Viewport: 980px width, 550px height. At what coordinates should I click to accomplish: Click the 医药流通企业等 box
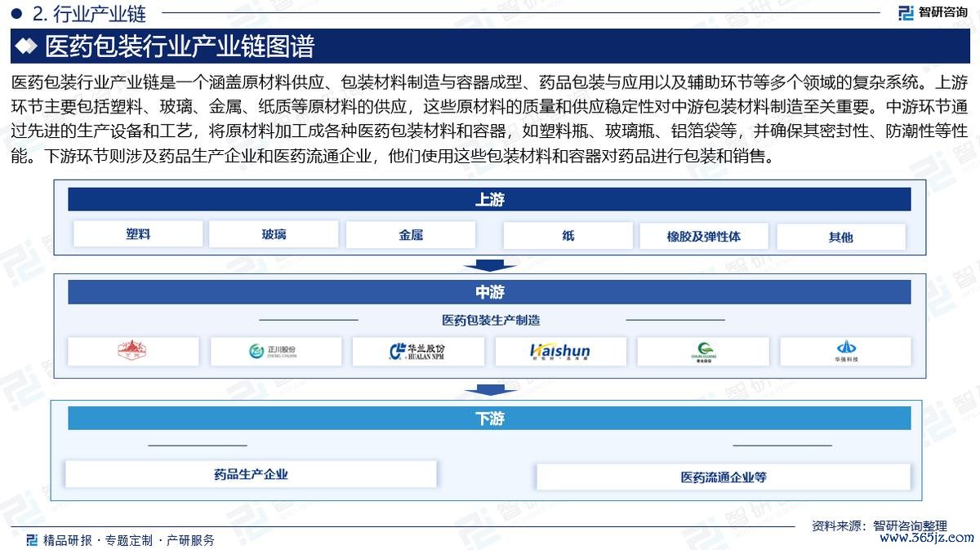[x=723, y=477]
